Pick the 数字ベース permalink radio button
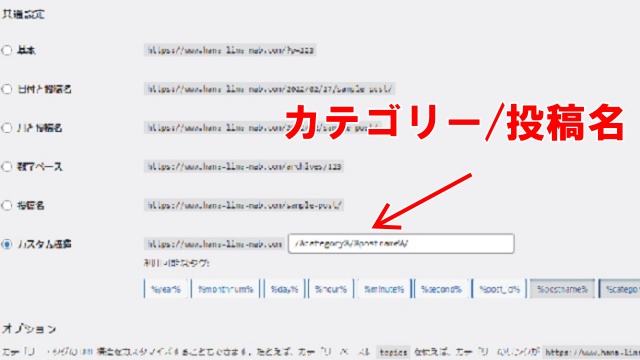The height and width of the screenshot is (360, 640). point(7,167)
